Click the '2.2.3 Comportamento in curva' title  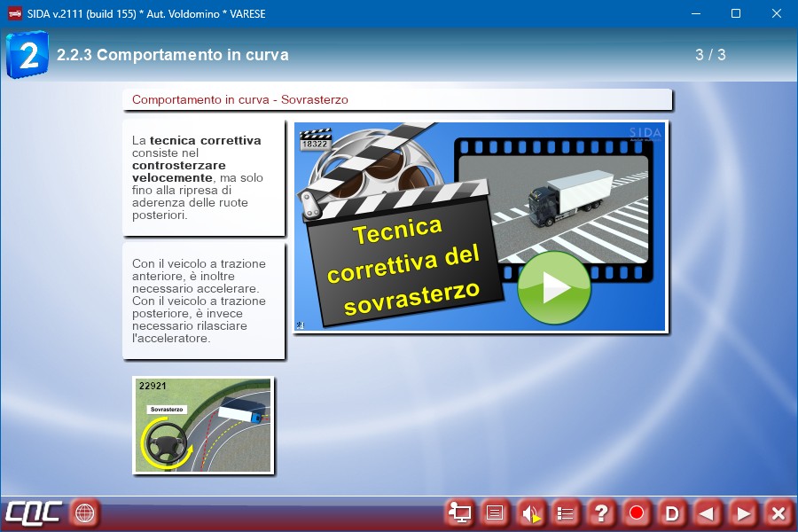point(173,55)
